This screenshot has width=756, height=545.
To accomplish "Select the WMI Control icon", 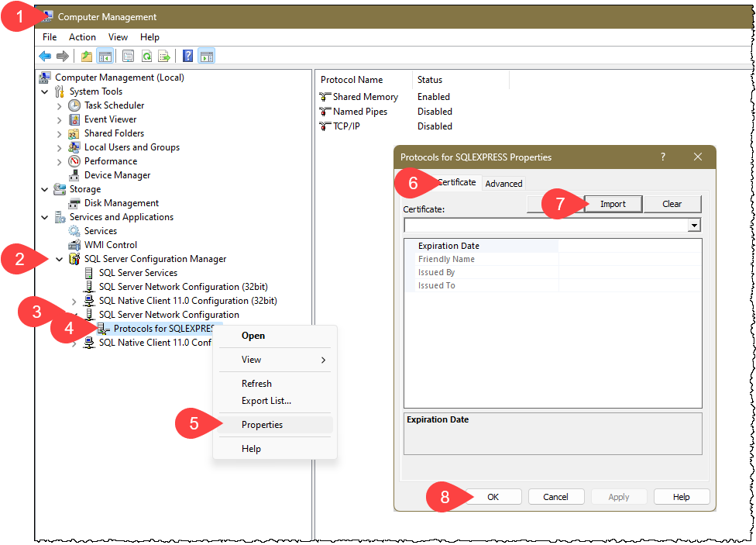I will (x=74, y=245).
